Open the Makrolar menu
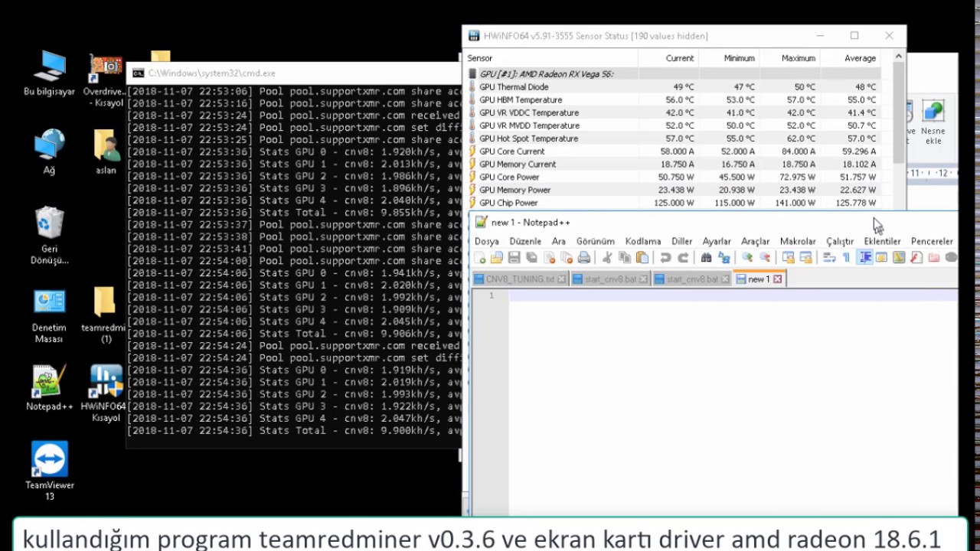The height and width of the screenshot is (551, 980). pos(798,241)
